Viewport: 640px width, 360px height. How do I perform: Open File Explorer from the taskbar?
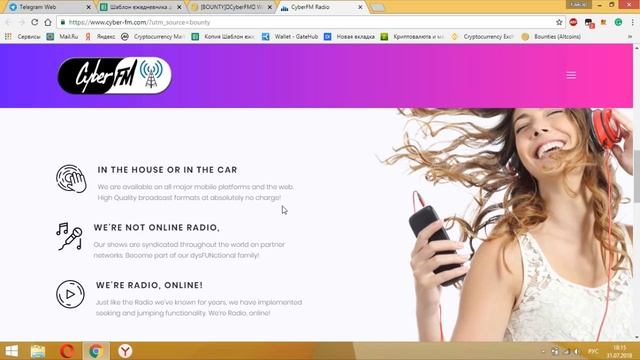coord(38,351)
